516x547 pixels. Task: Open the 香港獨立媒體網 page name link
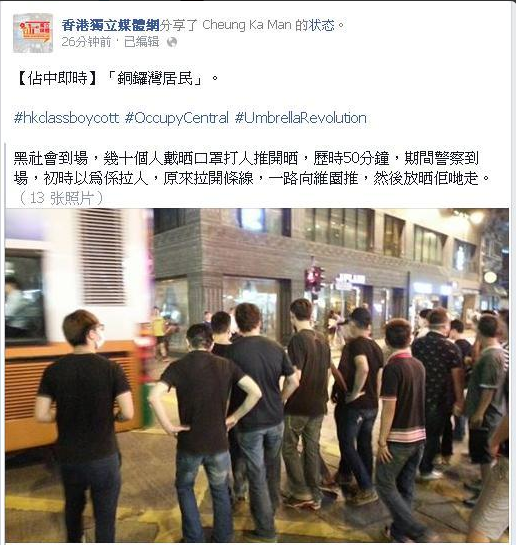110,25
